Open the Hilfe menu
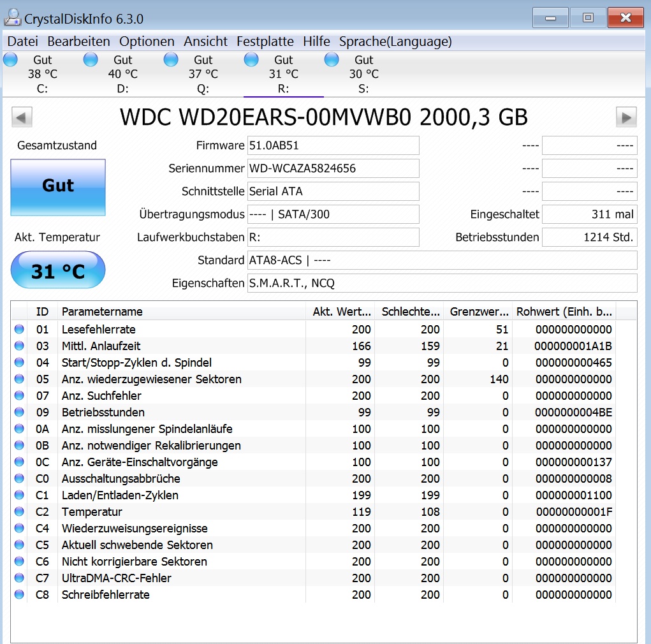This screenshot has height=644, width=651. (316, 41)
